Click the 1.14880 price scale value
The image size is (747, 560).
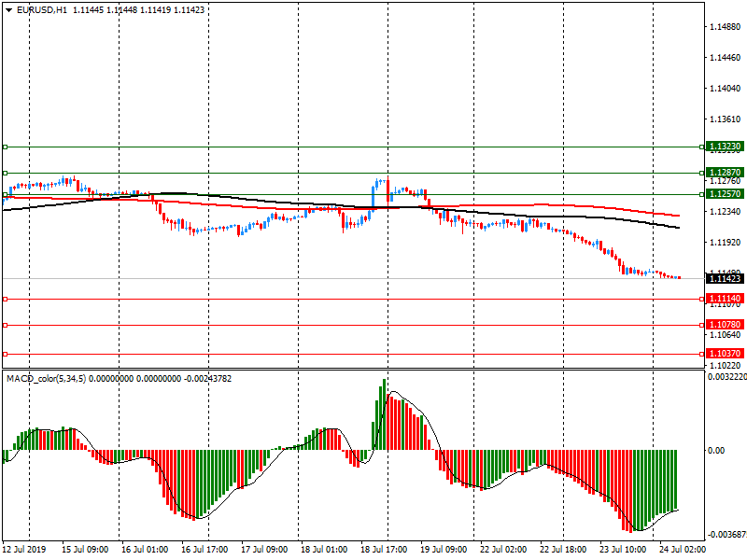(x=726, y=27)
